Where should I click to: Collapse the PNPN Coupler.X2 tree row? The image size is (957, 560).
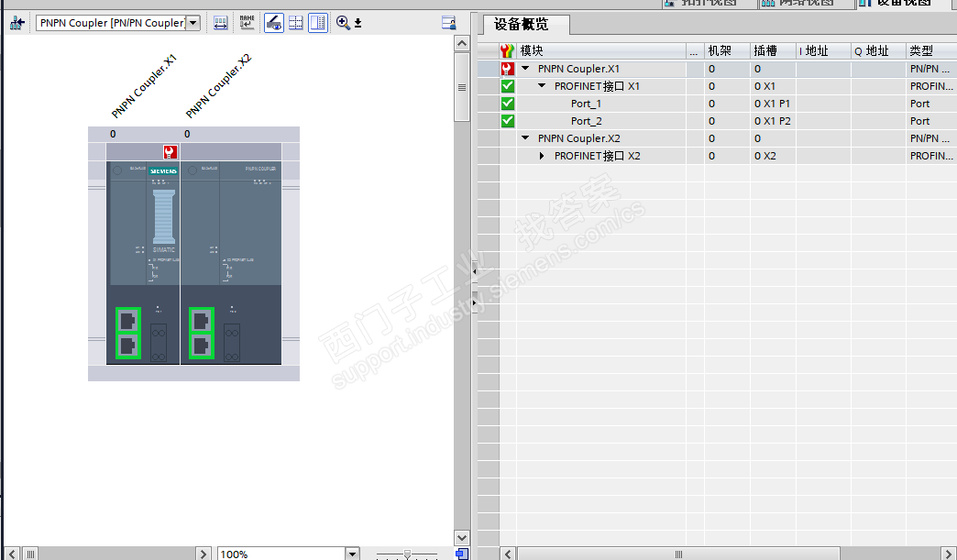[x=525, y=138]
